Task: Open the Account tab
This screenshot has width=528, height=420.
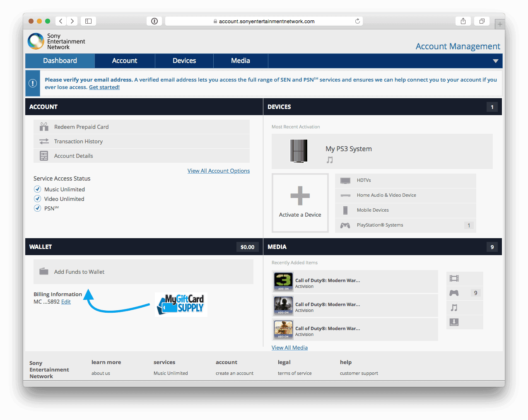Action: click(125, 61)
